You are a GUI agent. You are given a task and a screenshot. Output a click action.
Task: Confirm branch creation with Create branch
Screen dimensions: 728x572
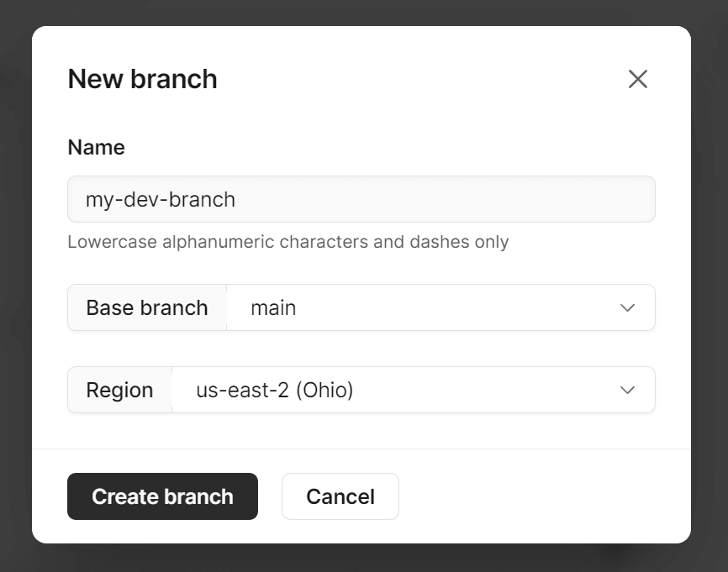click(162, 496)
